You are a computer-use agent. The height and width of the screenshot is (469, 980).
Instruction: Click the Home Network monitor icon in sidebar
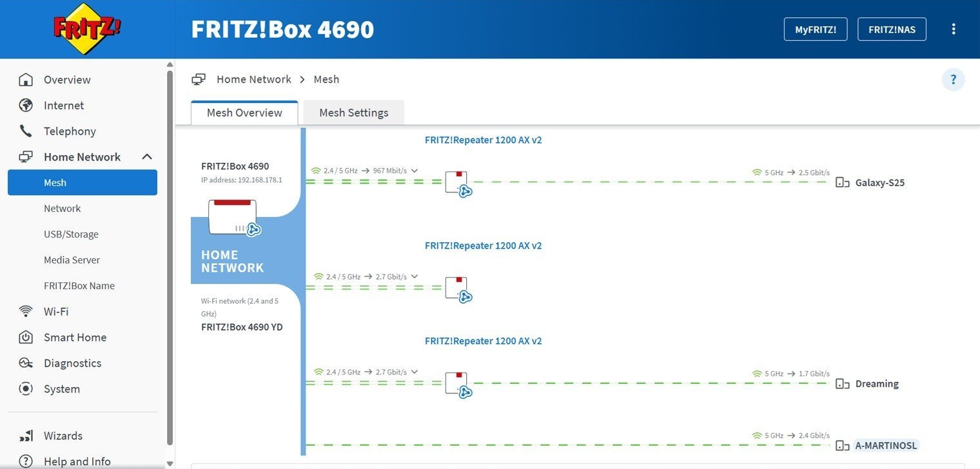[26, 157]
